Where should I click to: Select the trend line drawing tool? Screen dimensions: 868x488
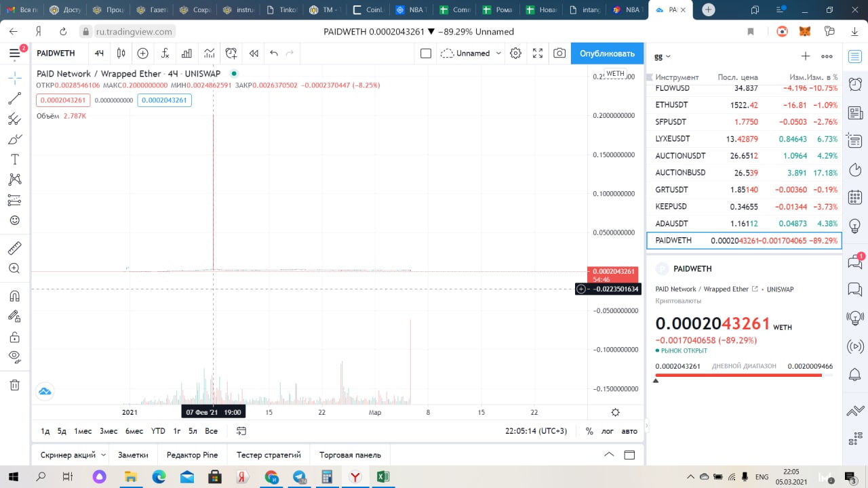(14, 98)
